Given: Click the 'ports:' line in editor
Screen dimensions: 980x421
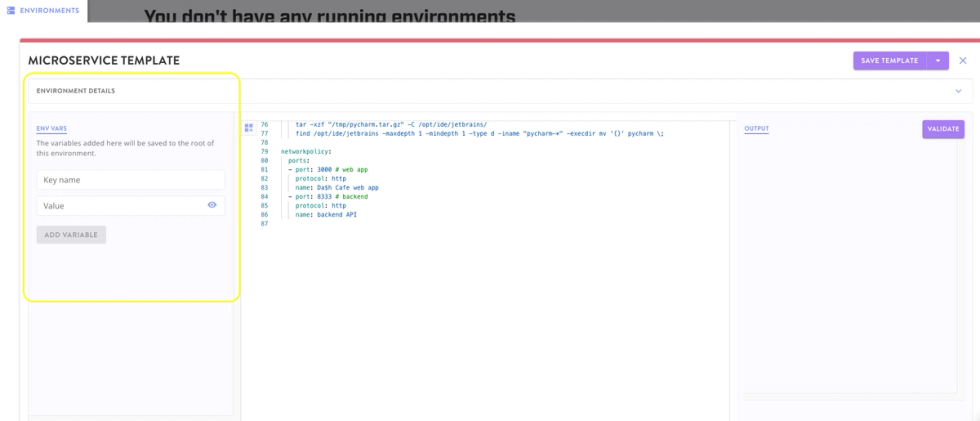Looking at the screenshot, I should (x=298, y=161).
